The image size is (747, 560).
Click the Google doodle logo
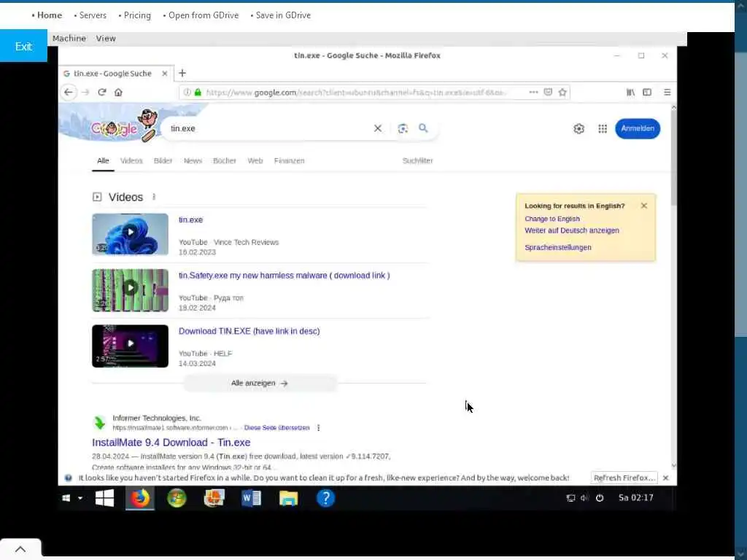tap(124, 125)
